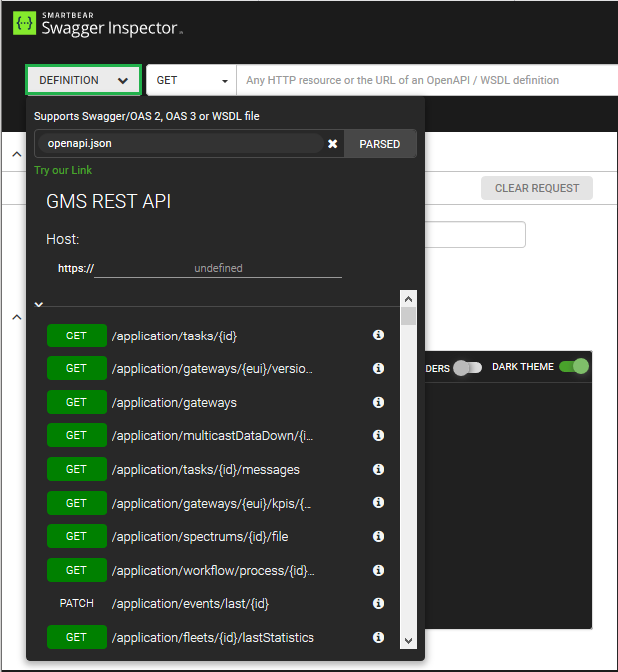
Task: Collapse the endpoint list chevron
Action: [x=39, y=303]
